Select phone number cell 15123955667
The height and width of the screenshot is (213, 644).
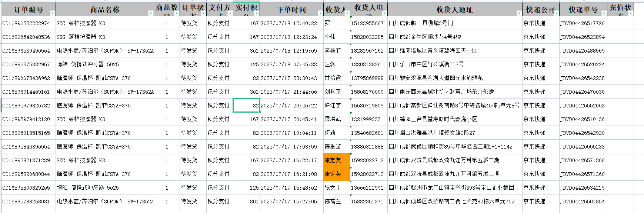point(369,23)
